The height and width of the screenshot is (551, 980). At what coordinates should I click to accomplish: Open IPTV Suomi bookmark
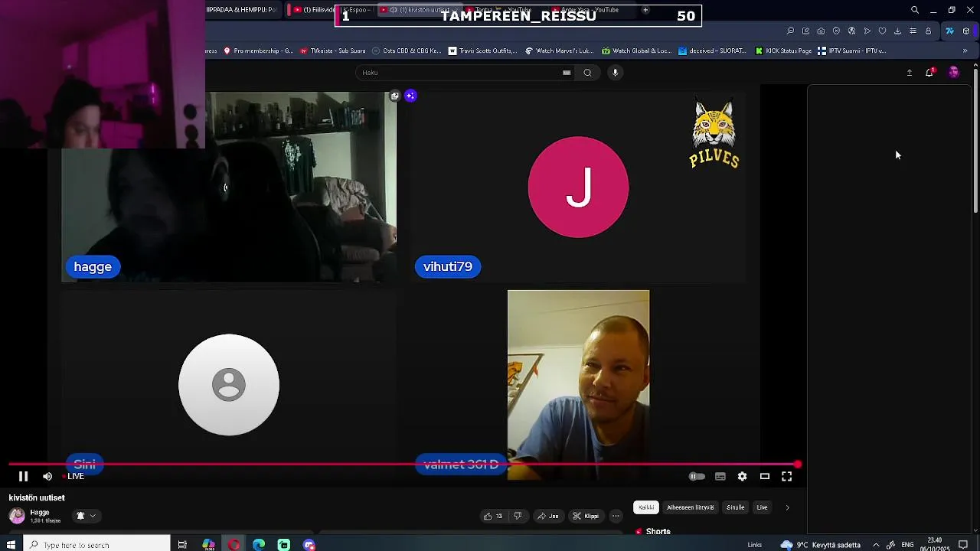coord(851,51)
